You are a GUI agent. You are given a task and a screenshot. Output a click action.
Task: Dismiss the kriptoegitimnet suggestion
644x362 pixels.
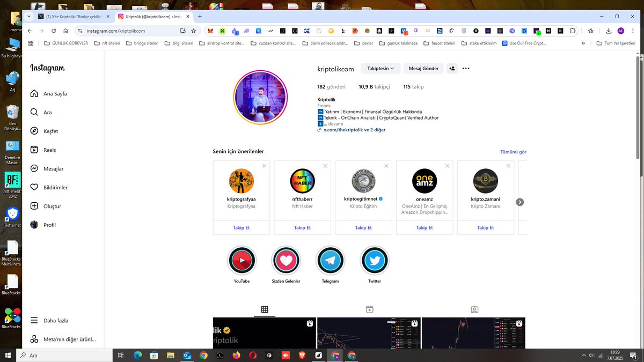386,166
